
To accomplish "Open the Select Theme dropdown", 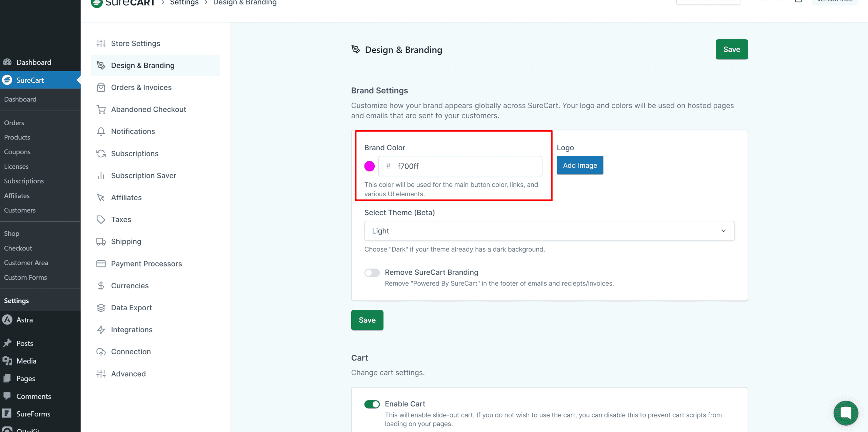I will [x=549, y=231].
